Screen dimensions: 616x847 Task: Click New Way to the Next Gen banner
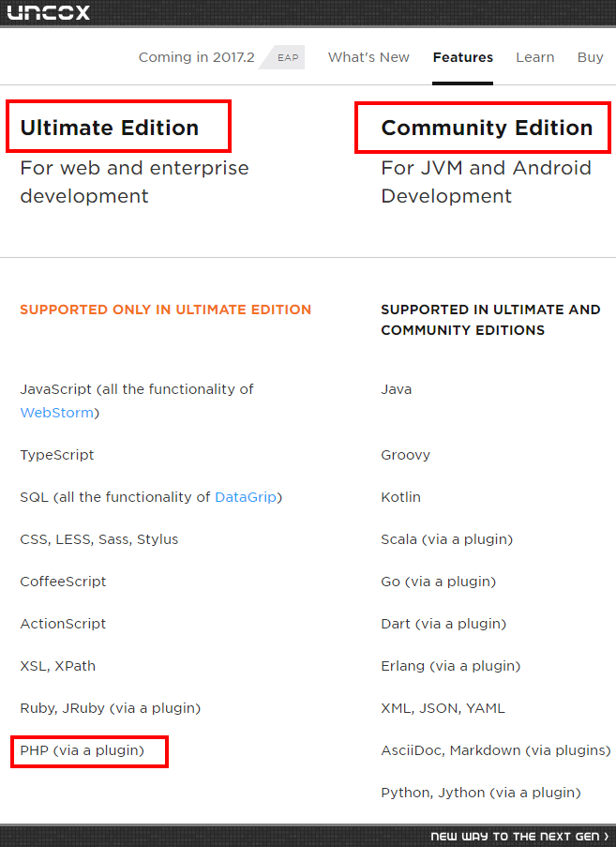(x=519, y=836)
